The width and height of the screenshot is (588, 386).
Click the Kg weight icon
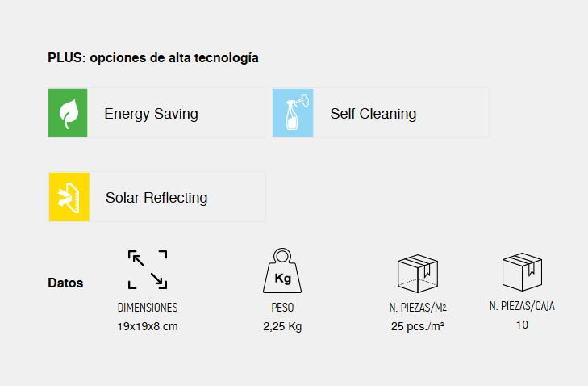(282, 271)
